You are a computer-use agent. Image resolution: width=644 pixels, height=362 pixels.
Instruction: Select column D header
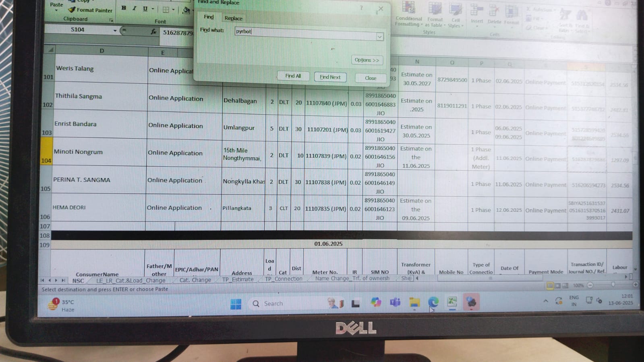point(101,50)
